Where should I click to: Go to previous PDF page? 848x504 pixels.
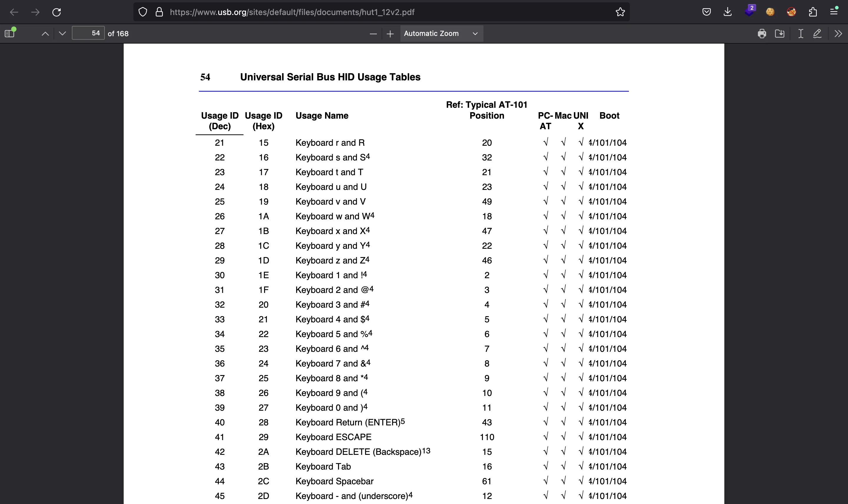(45, 34)
